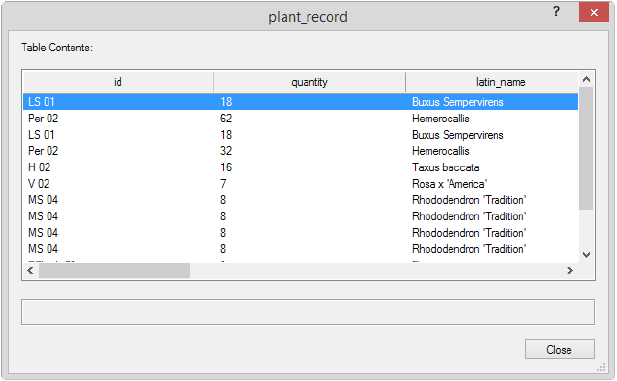The width and height of the screenshot is (617, 381).
Task: Click the help question mark icon
Action: (556, 12)
